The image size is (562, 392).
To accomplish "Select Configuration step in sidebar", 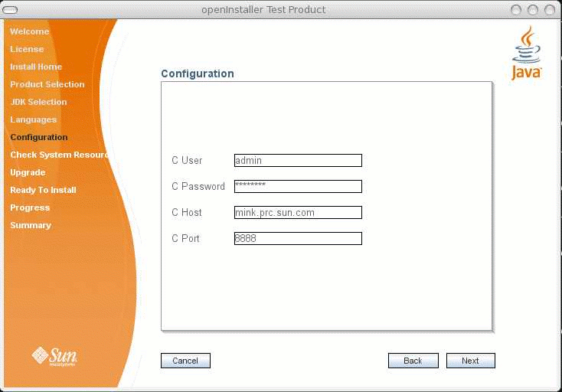I will coord(39,137).
